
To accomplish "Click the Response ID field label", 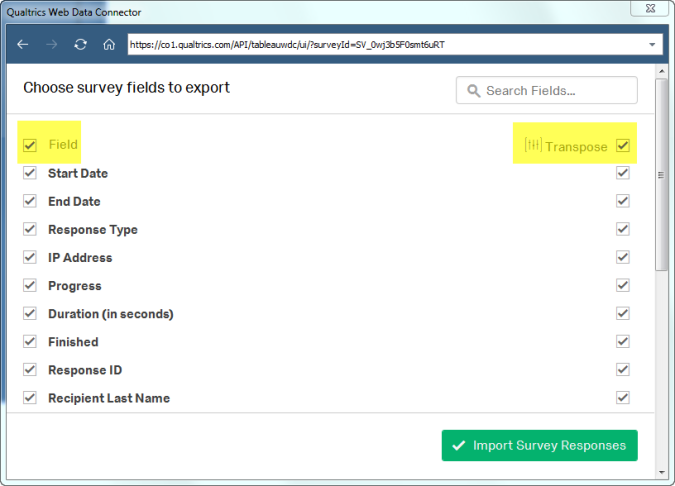I will click(x=85, y=370).
